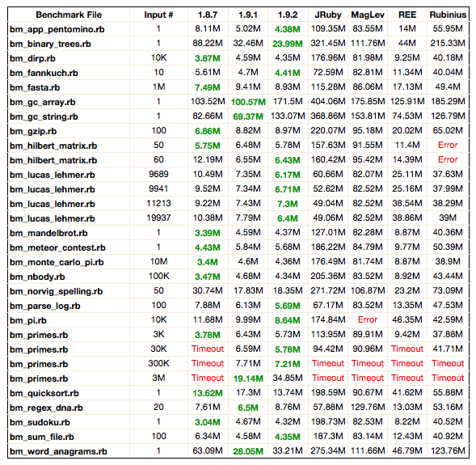Select the REE column header
This screenshot has height=465, width=476.
pos(407,15)
